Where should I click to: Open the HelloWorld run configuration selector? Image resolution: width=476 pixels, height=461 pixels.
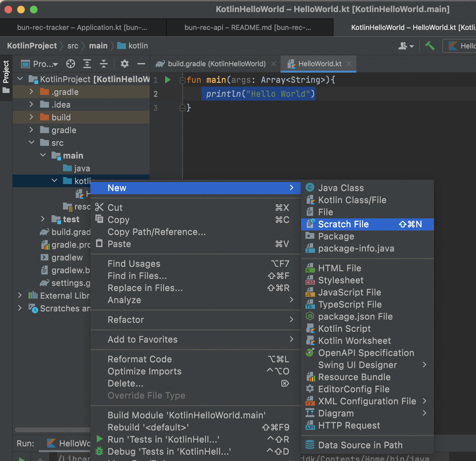coord(459,46)
